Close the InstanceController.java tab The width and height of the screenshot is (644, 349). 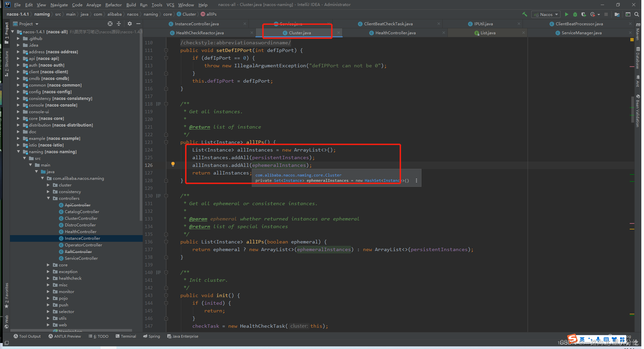click(245, 24)
